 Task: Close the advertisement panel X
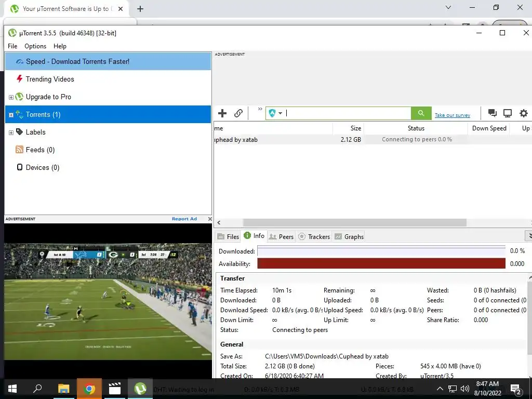click(210, 219)
